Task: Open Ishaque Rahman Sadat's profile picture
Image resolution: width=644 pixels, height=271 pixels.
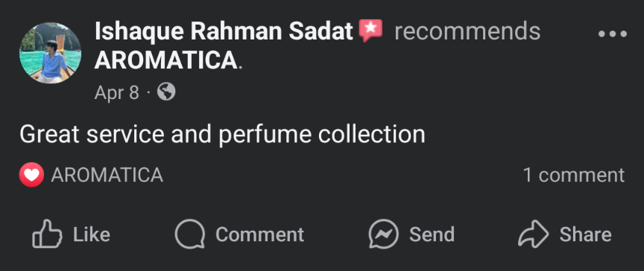Action: [x=50, y=53]
